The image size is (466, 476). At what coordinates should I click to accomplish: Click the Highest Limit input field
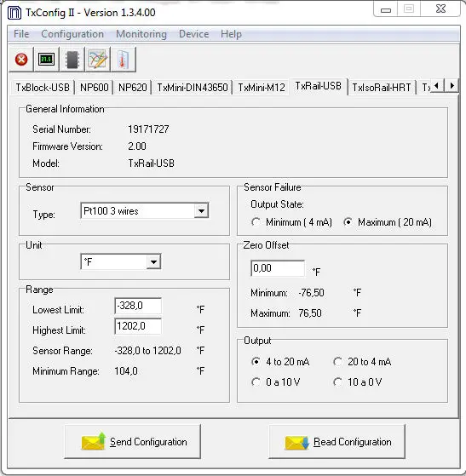tap(138, 326)
